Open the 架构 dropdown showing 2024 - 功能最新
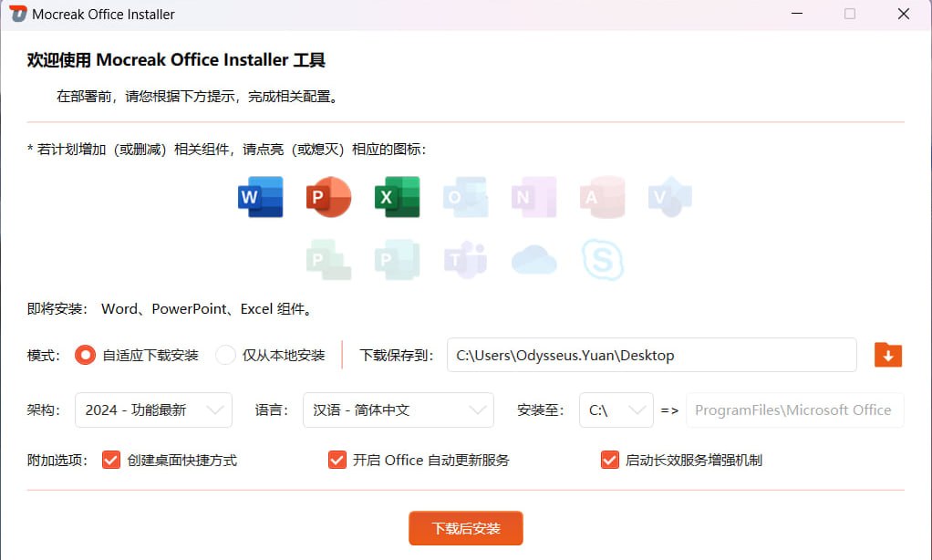The height and width of the screenshot is (560, 932). click(153, 410)
